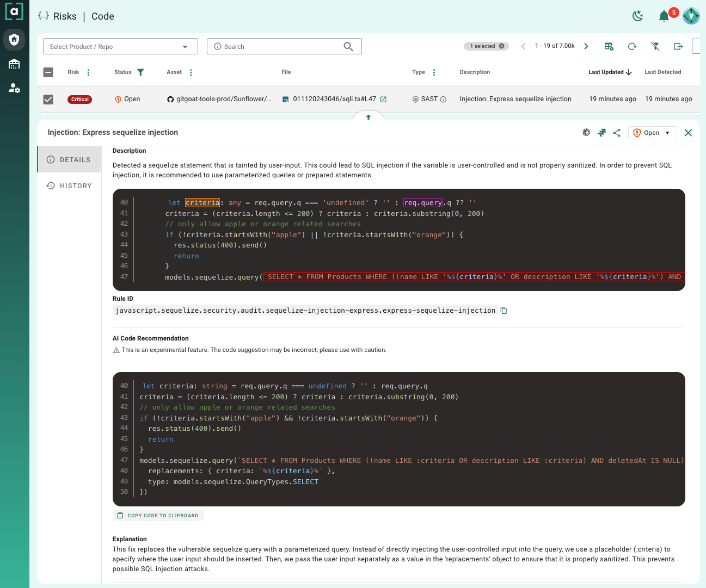Image resolution: width=706 pixels, height=588 pixels.
Task: Uncheck the Critical sqli.ts risk row
Action: tap(48, 99)
